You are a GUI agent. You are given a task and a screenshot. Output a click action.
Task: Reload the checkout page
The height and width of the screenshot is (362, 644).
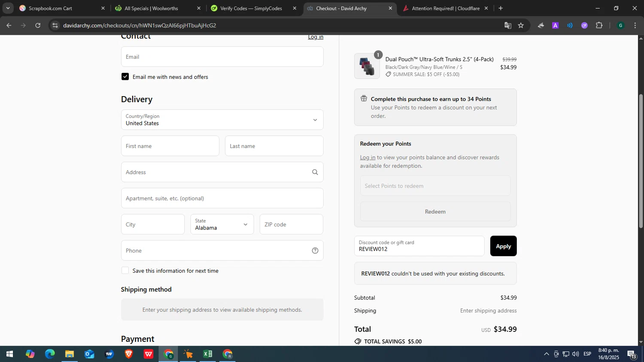pyautogui.click(x=38, y=25)
